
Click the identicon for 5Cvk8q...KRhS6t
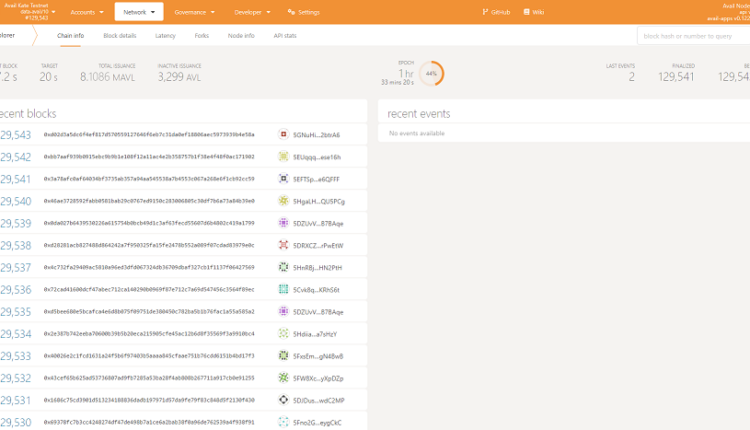(285, 289)
